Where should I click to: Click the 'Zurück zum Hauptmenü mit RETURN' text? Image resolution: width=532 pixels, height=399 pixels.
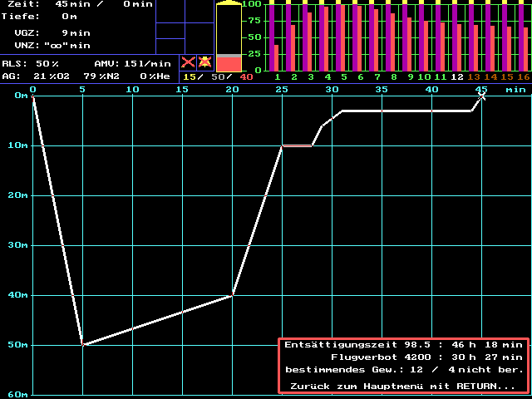403,386
